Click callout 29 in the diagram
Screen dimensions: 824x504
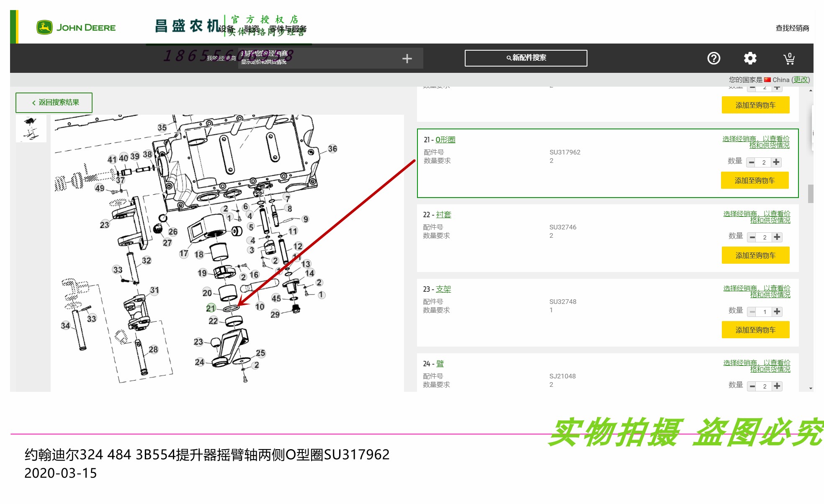[x=275, y=314]
